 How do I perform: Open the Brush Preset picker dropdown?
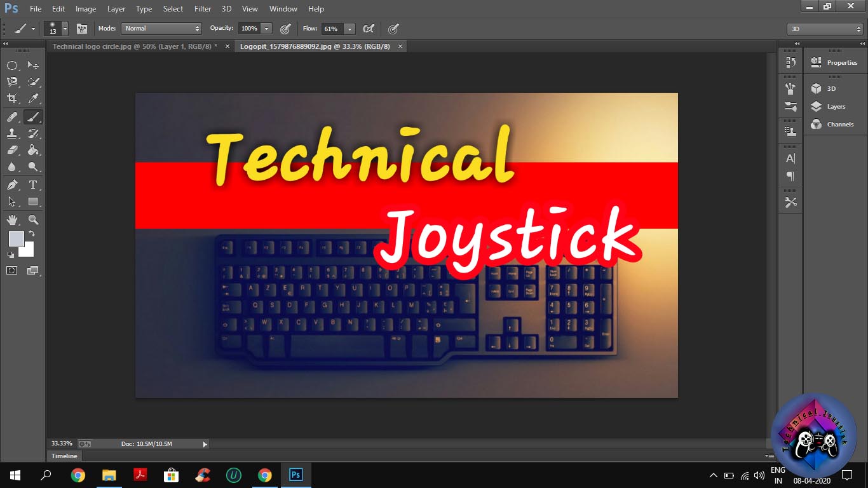[65, 29]
